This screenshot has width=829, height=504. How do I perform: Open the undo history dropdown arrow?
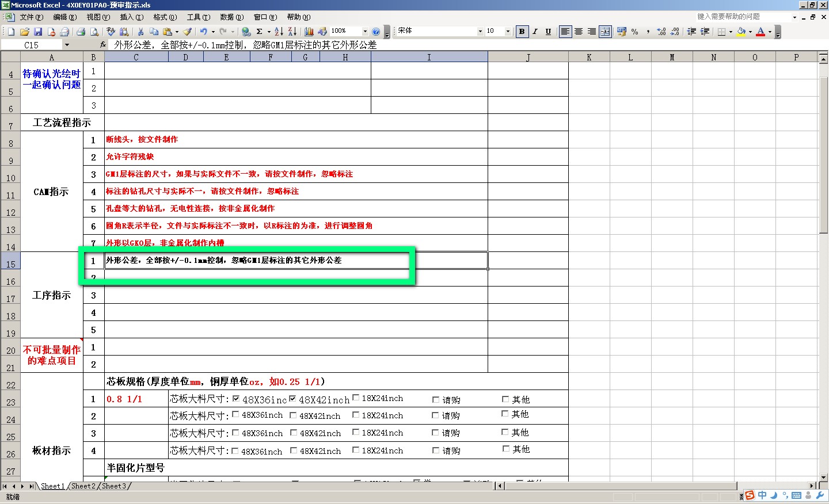click(x=213, y=32)
